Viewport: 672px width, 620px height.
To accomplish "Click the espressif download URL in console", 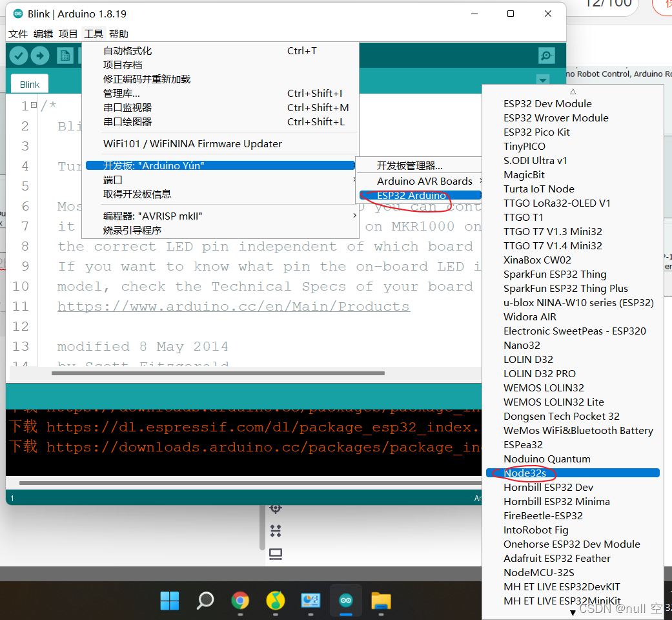I will [262, 427].
